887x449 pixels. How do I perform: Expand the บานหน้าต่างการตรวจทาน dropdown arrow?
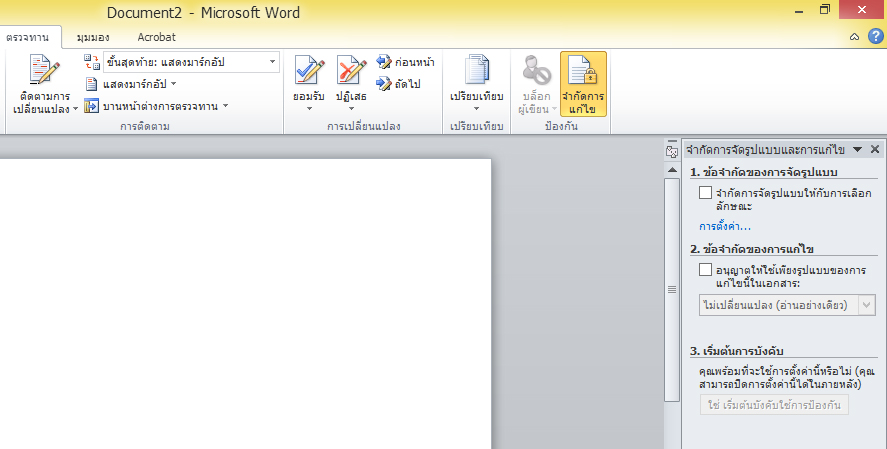[x=226, y=106]
